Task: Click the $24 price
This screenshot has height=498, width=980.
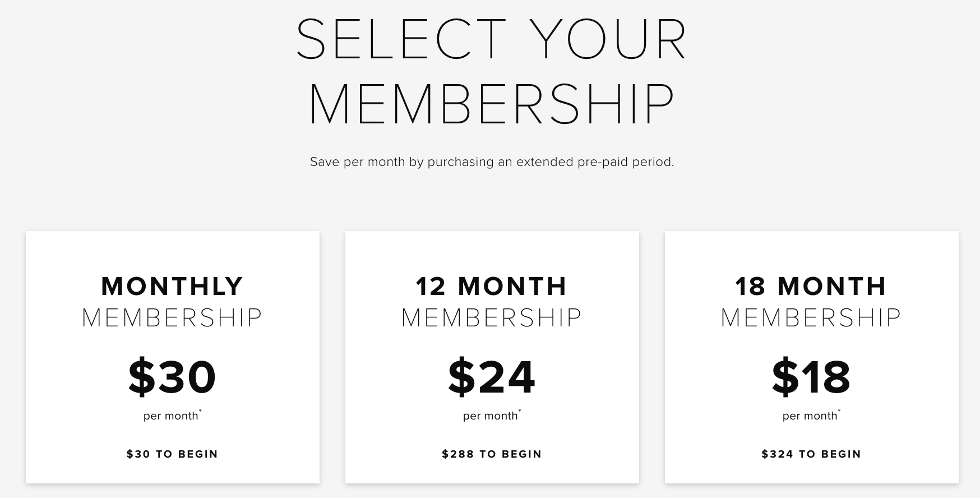Action: [x=492, y=377]
